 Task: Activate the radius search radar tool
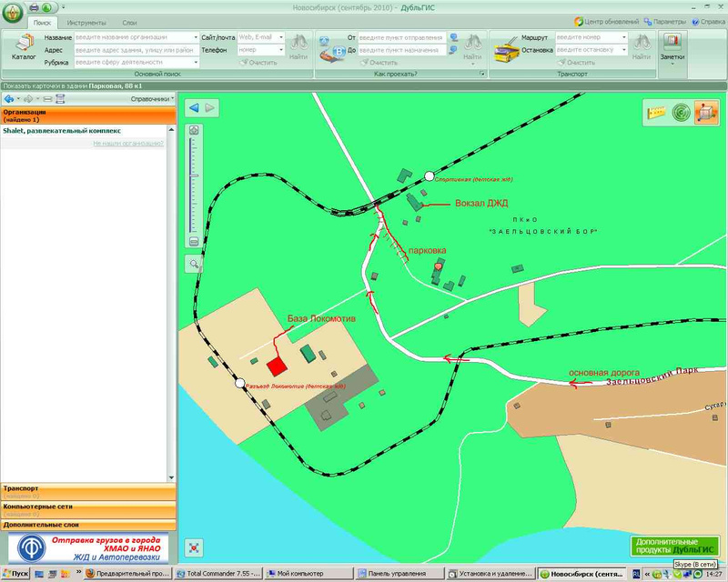681,113
